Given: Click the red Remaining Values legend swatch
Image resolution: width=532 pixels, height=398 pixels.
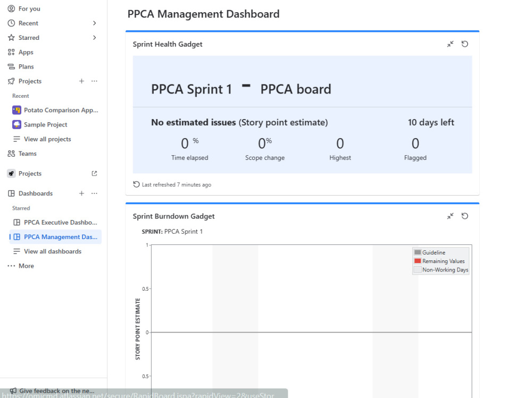Looking at the screenshot, I should pos(418,261).
